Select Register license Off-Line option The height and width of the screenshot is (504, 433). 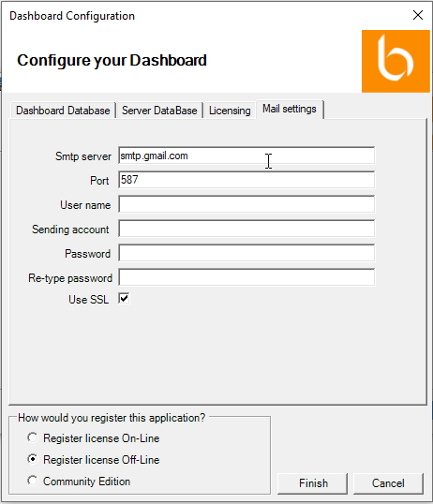point(33,459)
